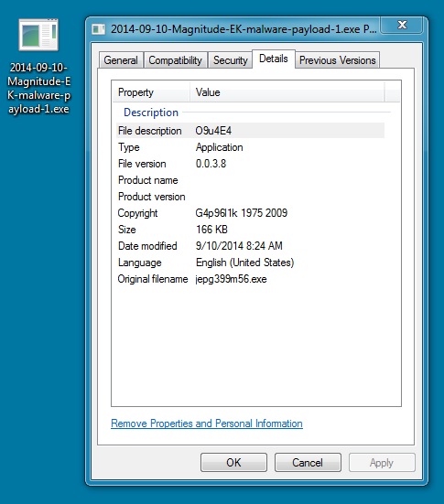Screen dimensions: 444x504
Task: Select the Size 166 KB row
Action: coord(250,230)
